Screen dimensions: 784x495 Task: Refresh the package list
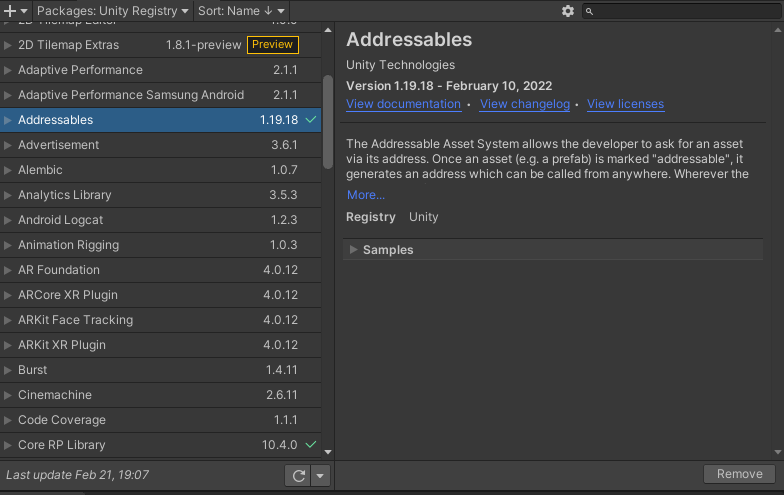click(x=298, y=476)
